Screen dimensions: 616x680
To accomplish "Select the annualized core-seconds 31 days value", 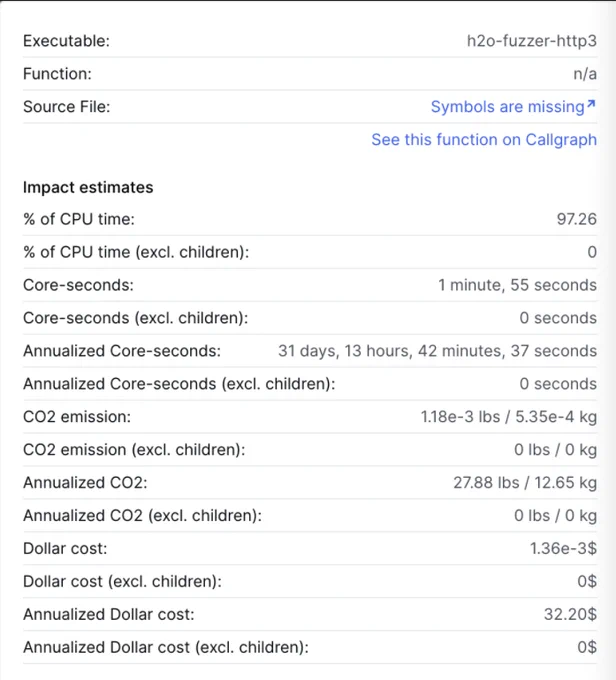I will pos(437,351).
